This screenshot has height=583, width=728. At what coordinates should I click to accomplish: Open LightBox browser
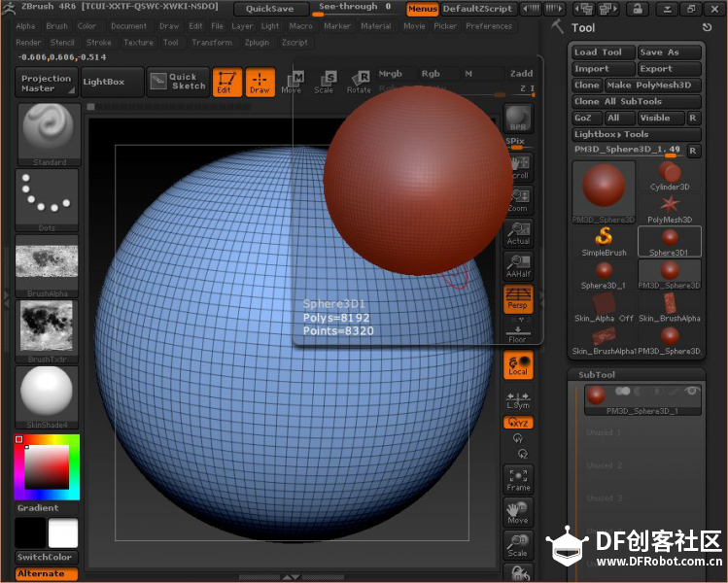[x=112, y=82]
